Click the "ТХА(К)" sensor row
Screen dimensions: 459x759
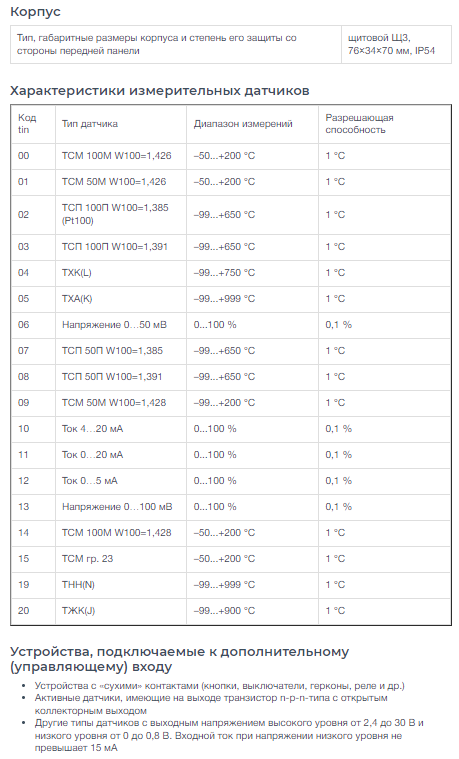(230, 299)
